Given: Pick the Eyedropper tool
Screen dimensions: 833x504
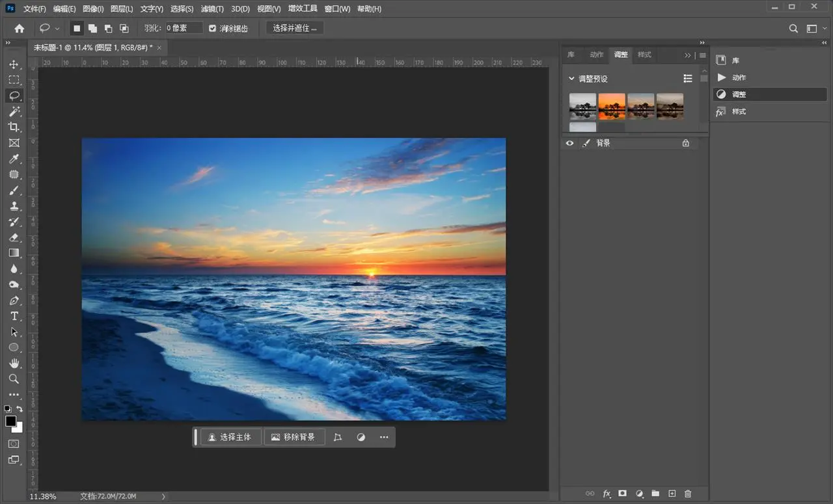Looking at the screenshot, I should pyautogui.click(x=14, y=159).
